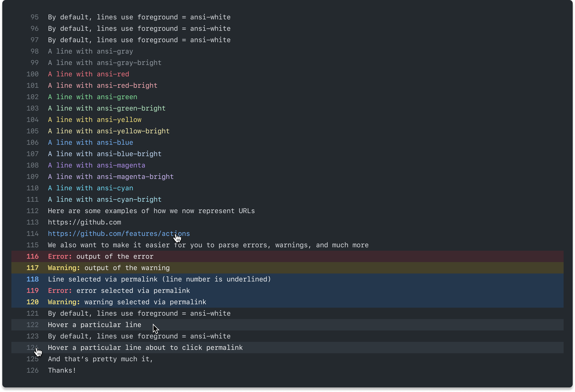The height and width of the screenshot is (392, 575).
Task: Select the Error: output of the error line
Action: 100,256
